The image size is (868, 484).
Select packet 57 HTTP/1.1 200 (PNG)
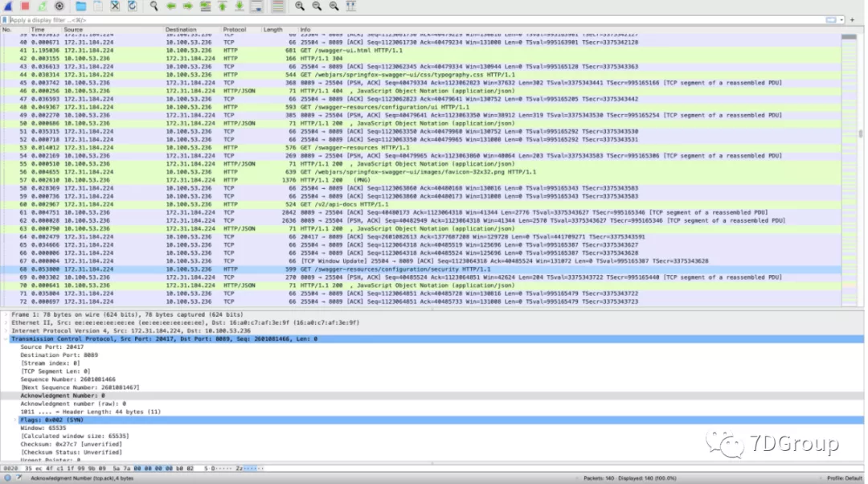click(x=420, y=180)
